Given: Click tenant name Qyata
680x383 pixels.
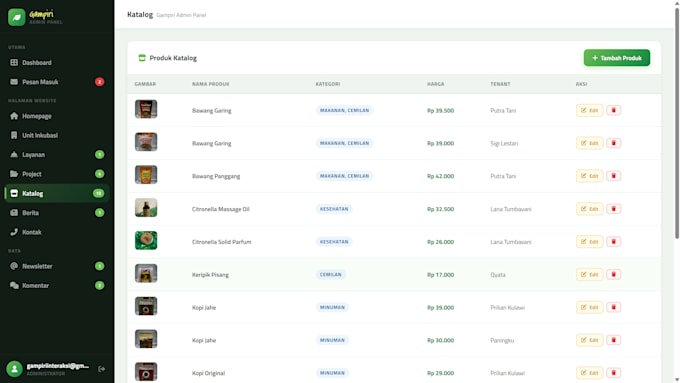Looking at the screenshot, I should [497, 275].
